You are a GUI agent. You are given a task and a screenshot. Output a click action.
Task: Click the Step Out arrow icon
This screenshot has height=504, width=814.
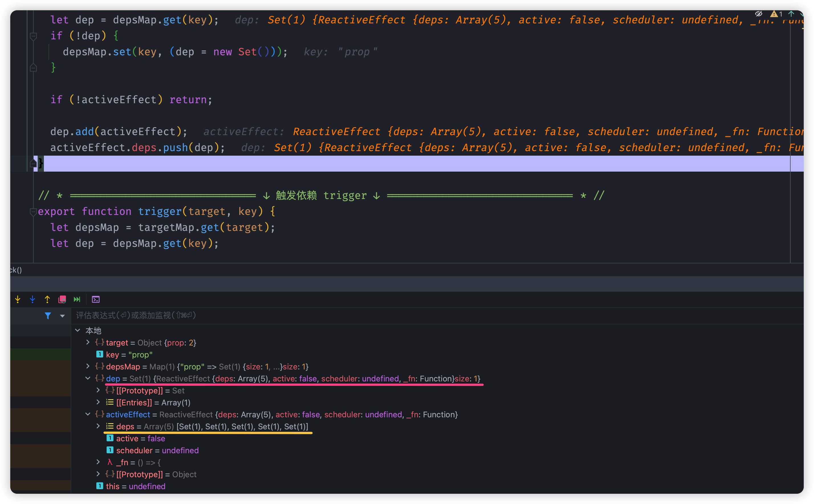pyautogui.click(x=47, y=299)
